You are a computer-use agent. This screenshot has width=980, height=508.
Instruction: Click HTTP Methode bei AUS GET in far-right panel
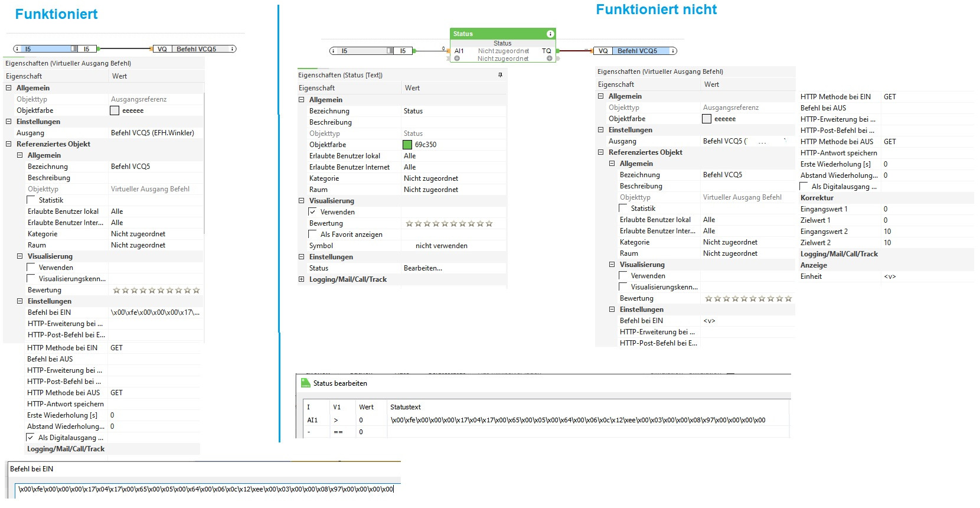pyautogui.click(x=890, y=141)
